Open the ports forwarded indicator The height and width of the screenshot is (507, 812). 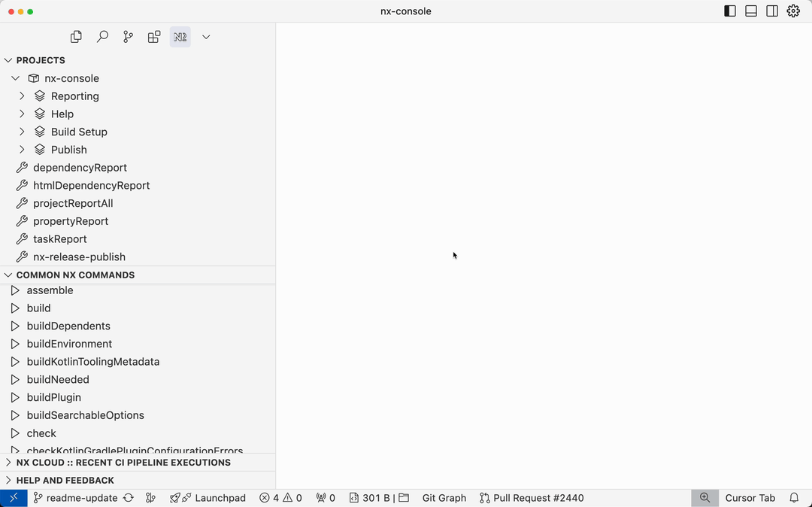coord(326,498)
